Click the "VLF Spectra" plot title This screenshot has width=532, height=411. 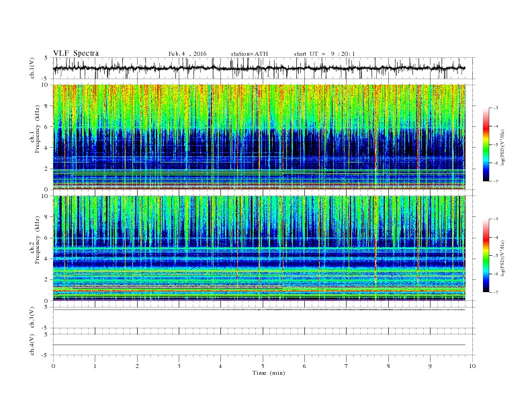pos(76,53)
